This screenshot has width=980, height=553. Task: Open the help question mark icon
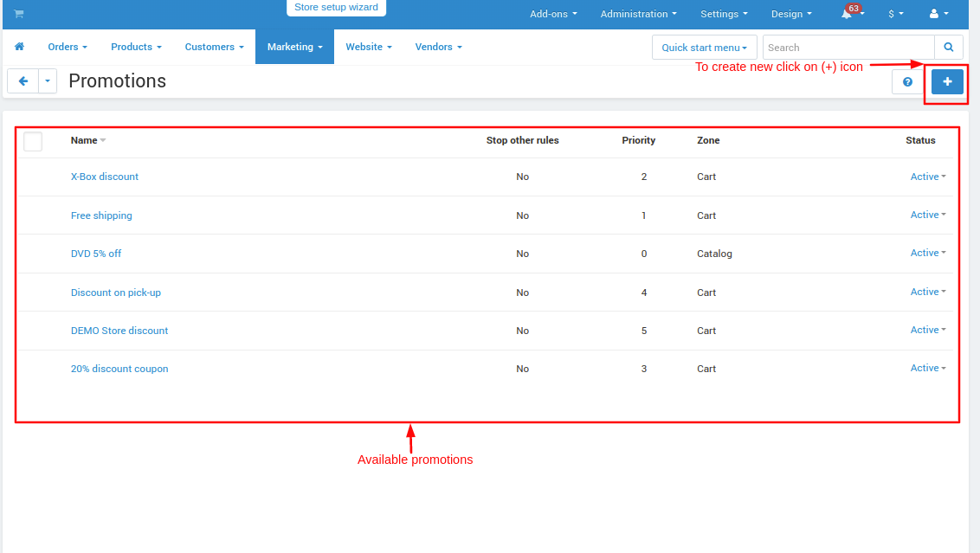tap(907, 82)
